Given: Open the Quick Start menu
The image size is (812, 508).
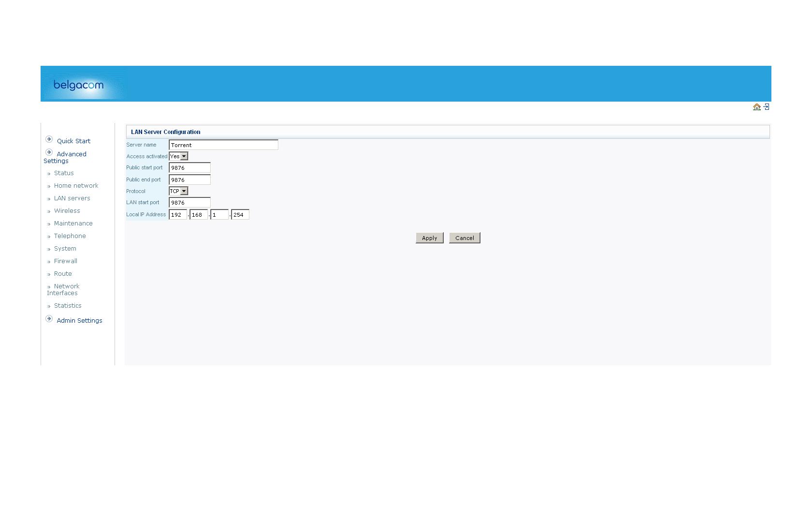Looking at the screenshot, I should [x=73, y=141].
